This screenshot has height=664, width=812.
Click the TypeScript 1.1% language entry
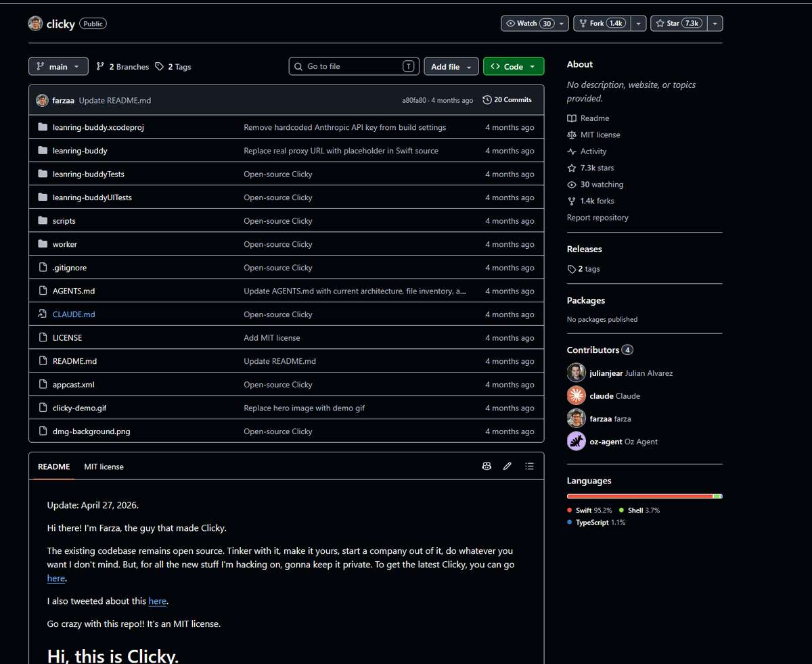click(596, 523)
